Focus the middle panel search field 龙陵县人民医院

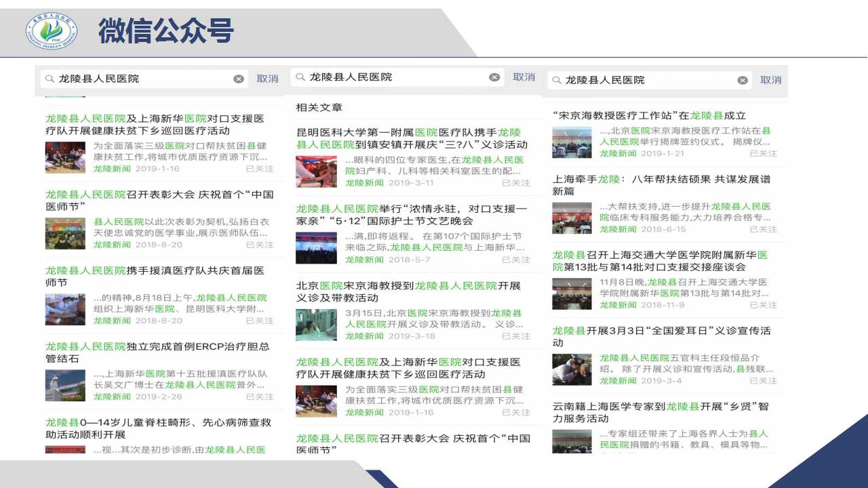click(x=397, y=77)
